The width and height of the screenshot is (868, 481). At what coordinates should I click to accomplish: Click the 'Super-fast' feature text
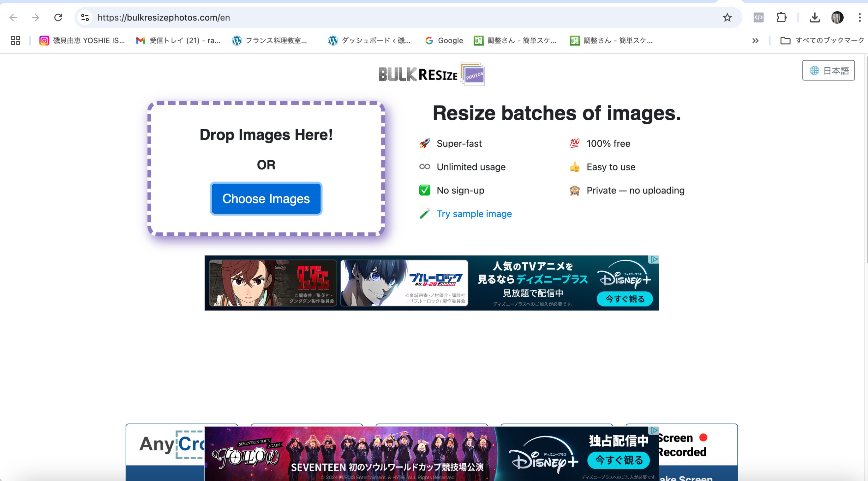[459, 144]
